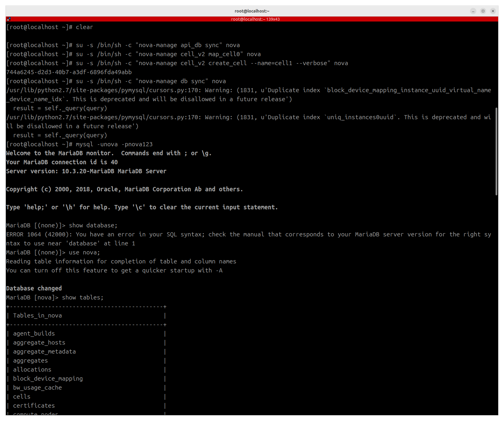Click the "Type 'help;'" hint line
504x421 pixels.
click(142, 207)
